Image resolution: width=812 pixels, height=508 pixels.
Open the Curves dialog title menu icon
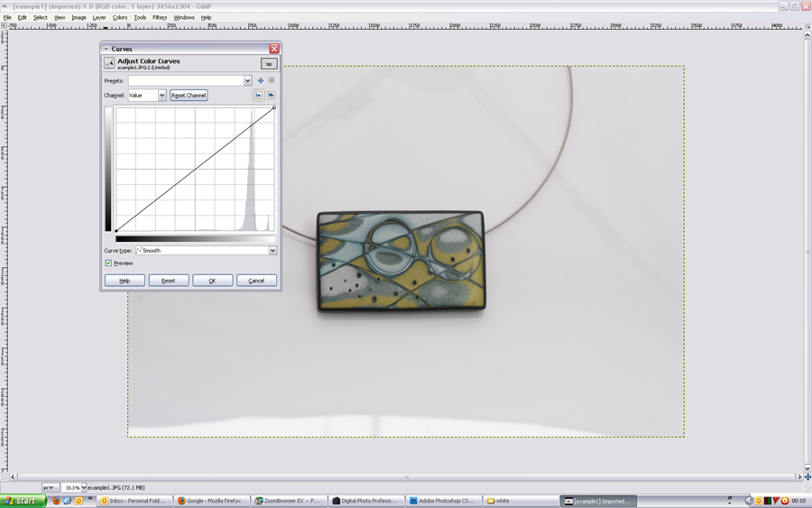tap(106, 49)
